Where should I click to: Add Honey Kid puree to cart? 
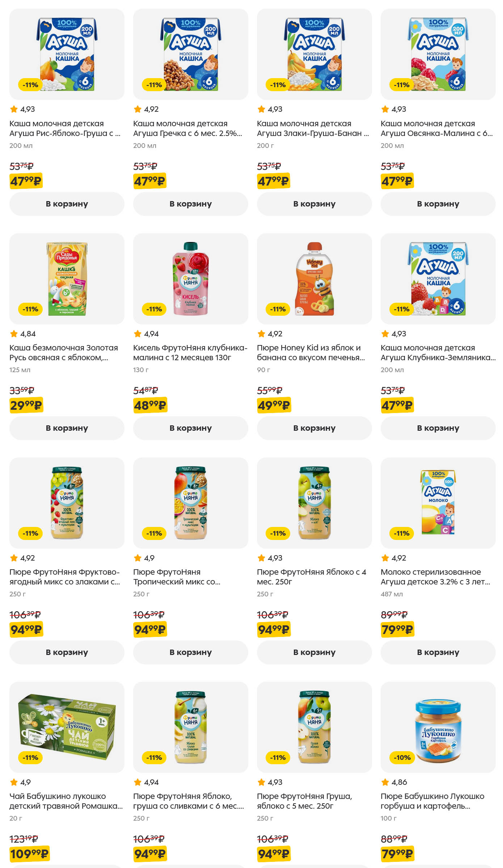coord(314,428)
